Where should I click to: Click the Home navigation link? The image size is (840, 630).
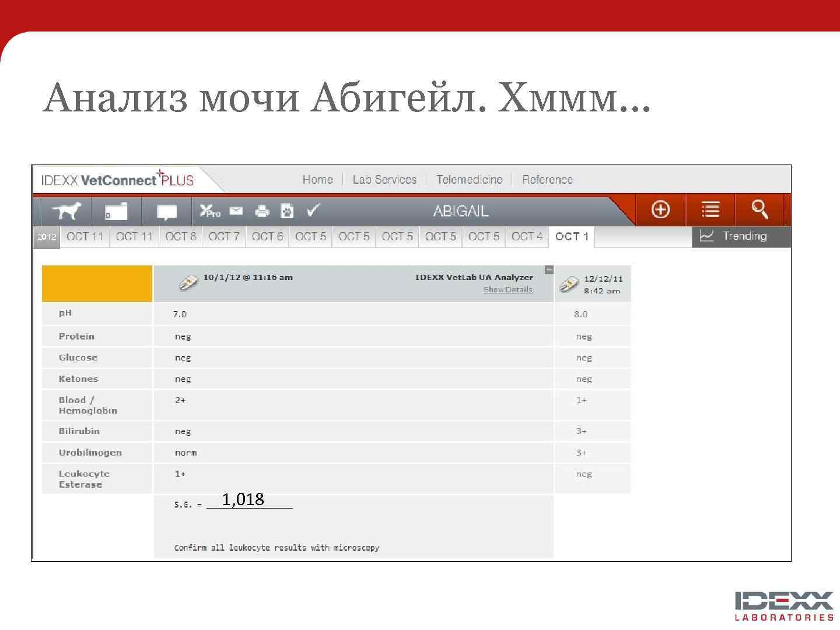tap(317, 179)
